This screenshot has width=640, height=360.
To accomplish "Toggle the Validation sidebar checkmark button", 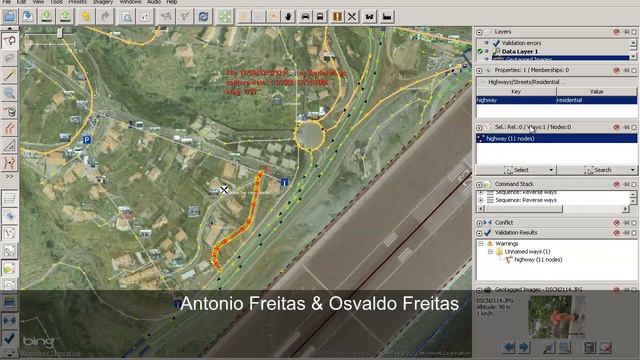I will (x=9, y=338).
